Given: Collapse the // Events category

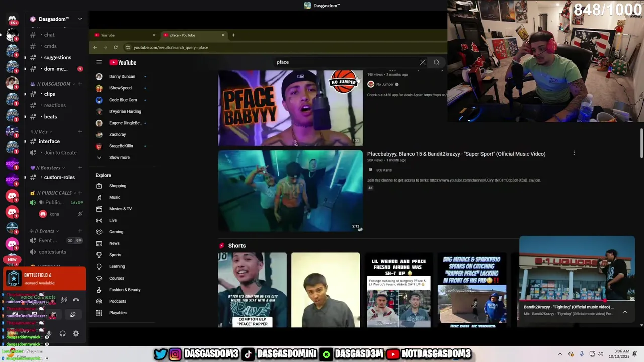Looking at the screenshot, I should tap(45, 231).
